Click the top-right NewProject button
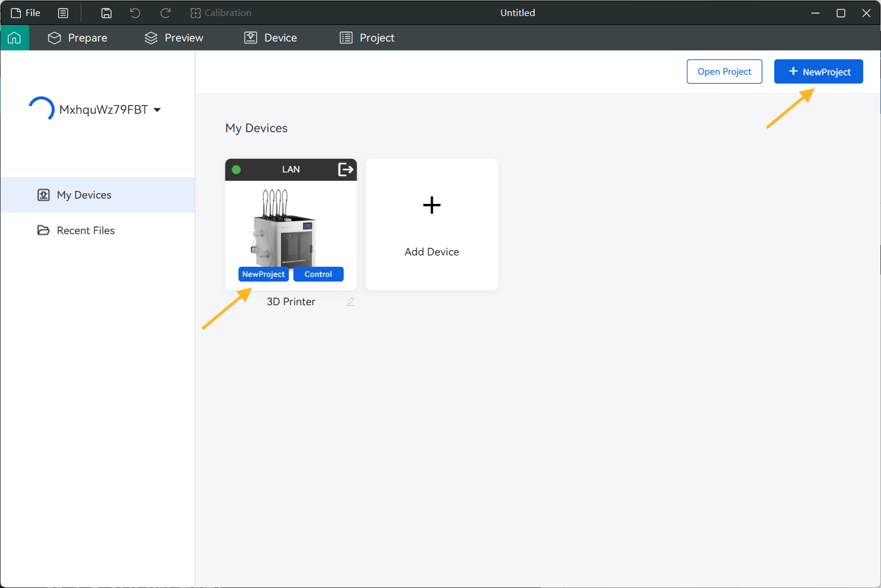 point(818,72)
